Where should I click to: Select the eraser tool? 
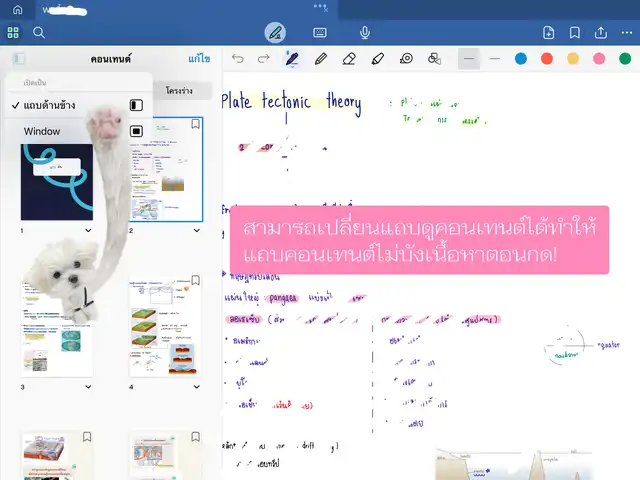point(349,59)
